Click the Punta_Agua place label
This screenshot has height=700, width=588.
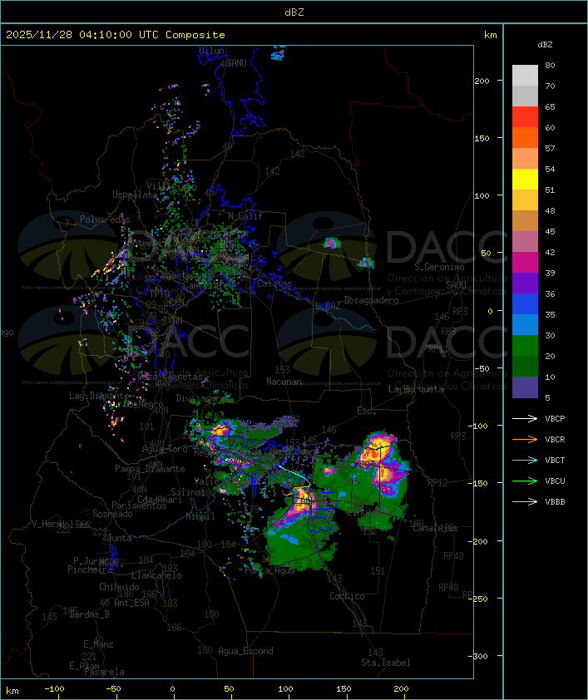pos(269,570)
